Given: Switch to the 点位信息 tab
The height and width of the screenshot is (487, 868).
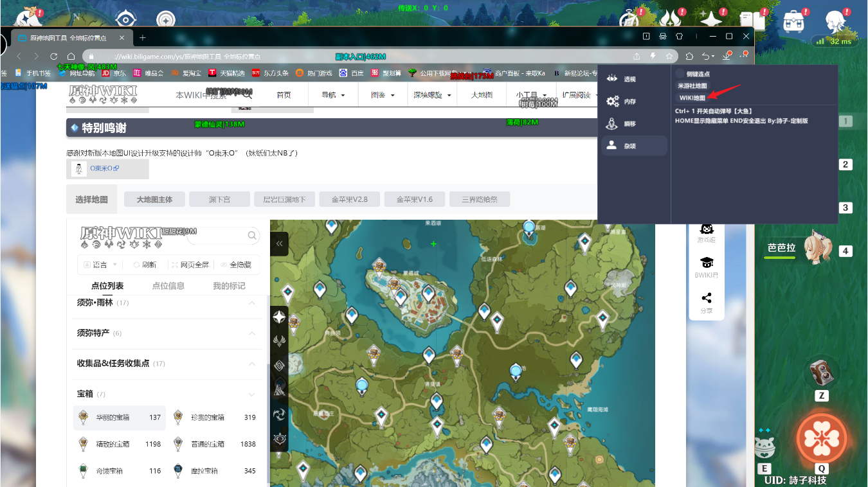Looking at the screenshot, I should coord(168,286).
